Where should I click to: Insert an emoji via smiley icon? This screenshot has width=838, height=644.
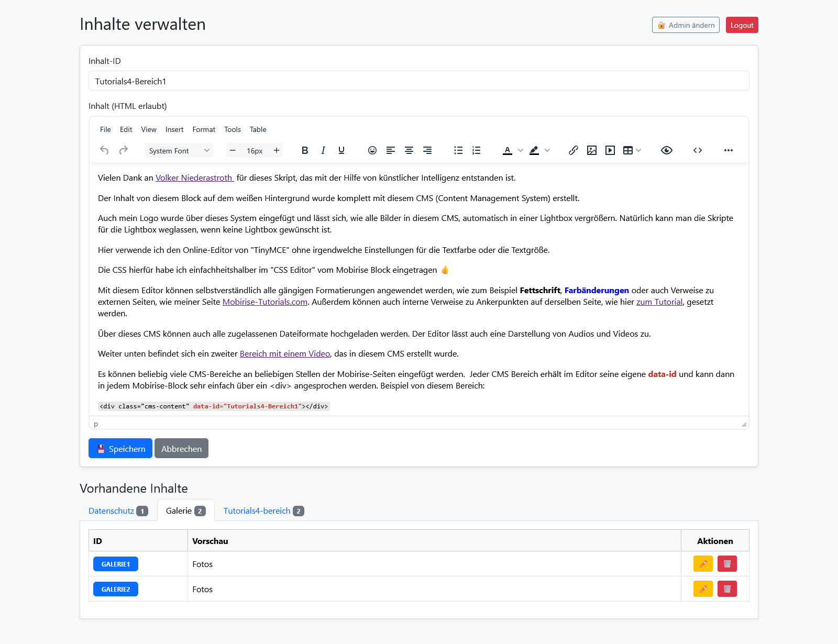372,150
